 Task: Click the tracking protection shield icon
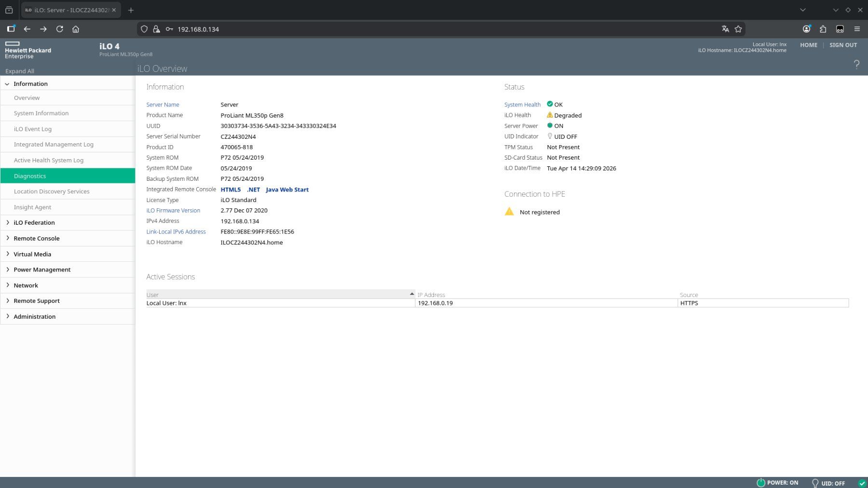click(144, 29)
